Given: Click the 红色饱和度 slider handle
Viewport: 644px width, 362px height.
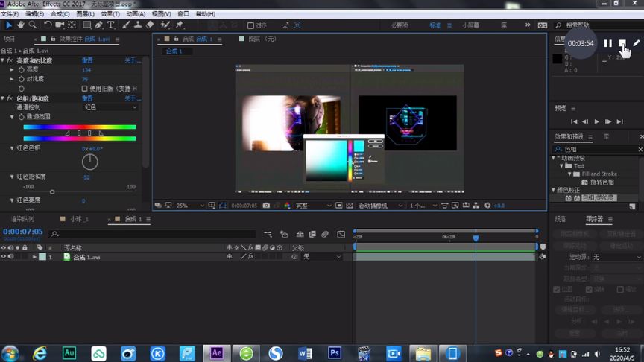Looking at the screenshot, I should point(51,192).
